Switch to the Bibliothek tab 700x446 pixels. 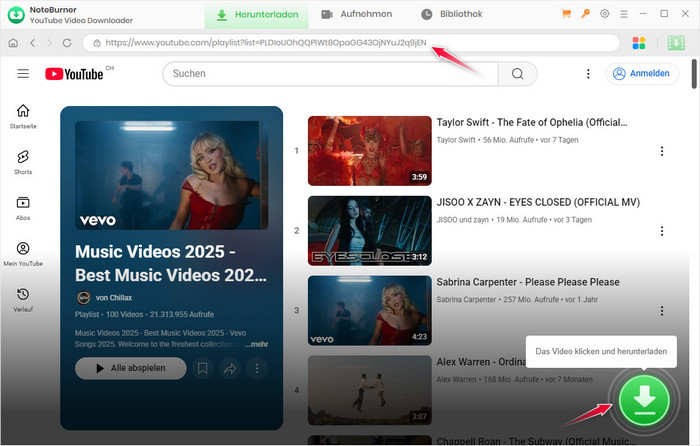coord(452,14)
